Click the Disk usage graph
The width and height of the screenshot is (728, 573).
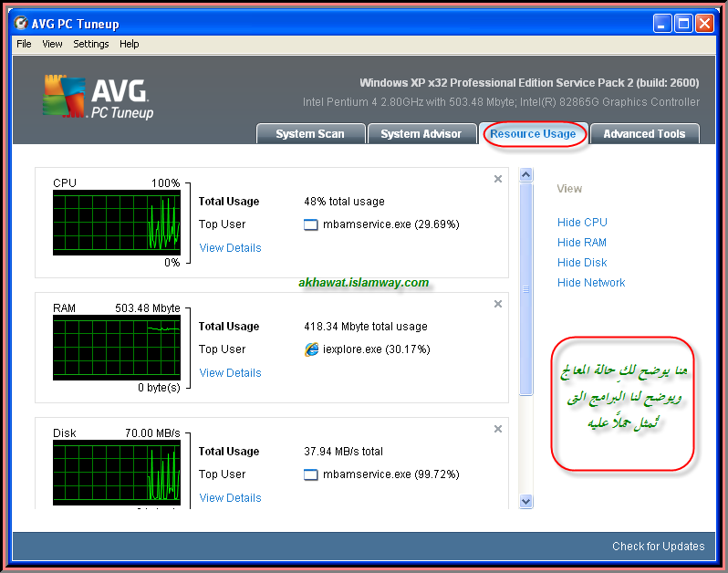coord(117,473)
